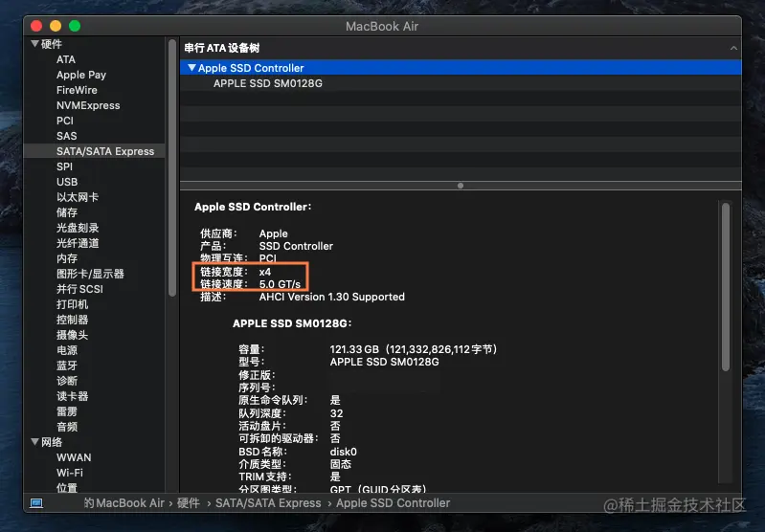Click the computer icon in path bar
This screenshot has height=532, width=765.
(x=36, y=502)
